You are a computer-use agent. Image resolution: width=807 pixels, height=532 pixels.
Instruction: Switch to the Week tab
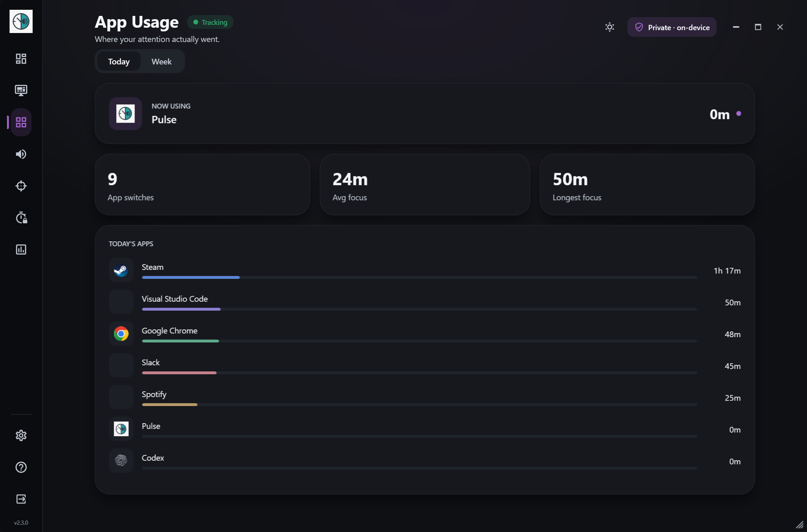click(x=161, y=61)
